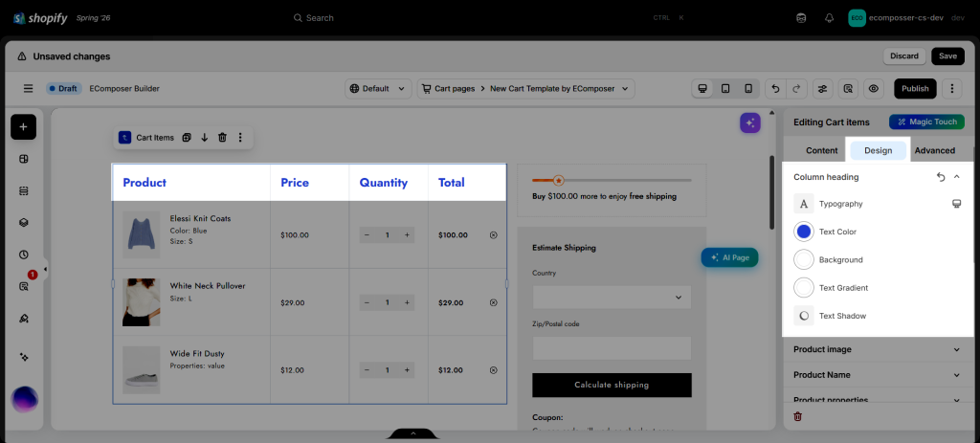Open the history clock icon in left sidebar

pyautogui.click(x=23, y=255)
